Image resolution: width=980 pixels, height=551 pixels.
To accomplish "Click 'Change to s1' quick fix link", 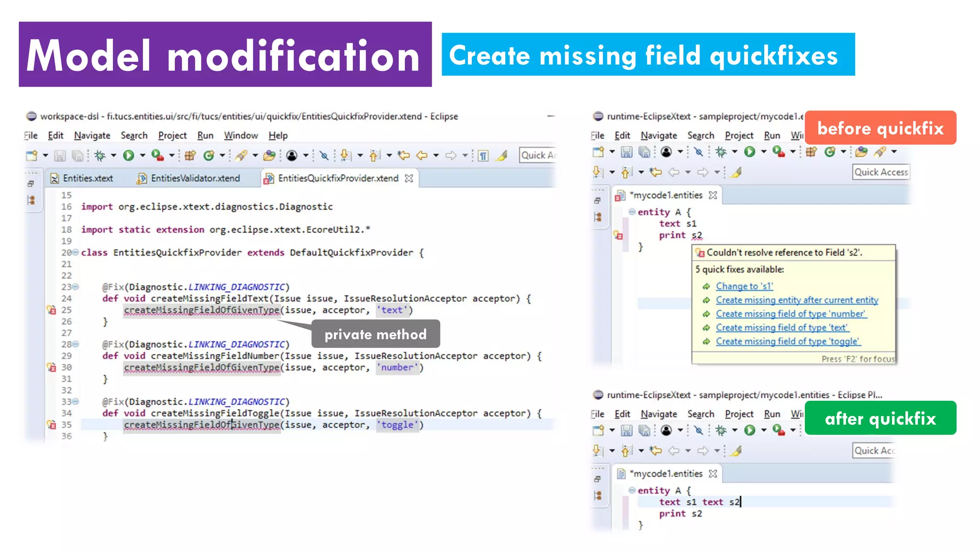I will 745,286.
